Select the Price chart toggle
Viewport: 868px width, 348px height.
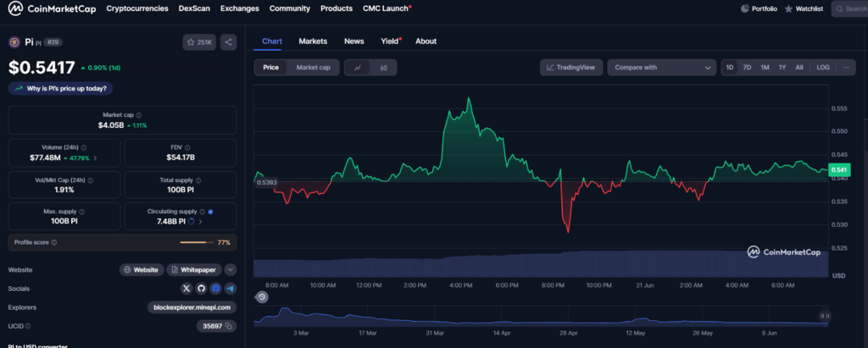click(x=270, y=68)
